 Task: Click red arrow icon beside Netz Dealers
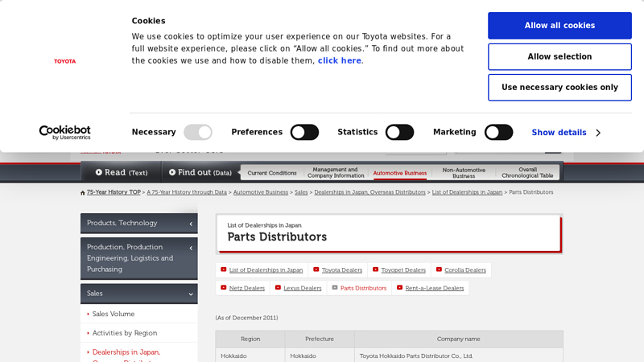coord(224,287)
